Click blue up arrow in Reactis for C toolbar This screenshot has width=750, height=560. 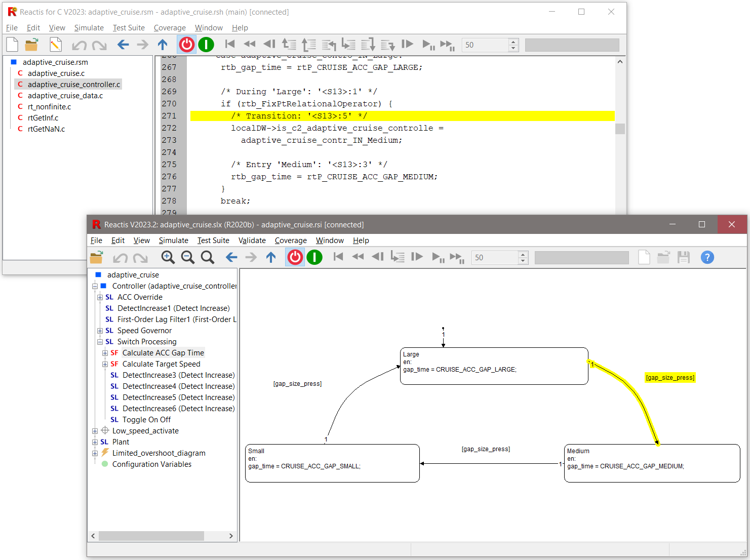tap(163, 45)
